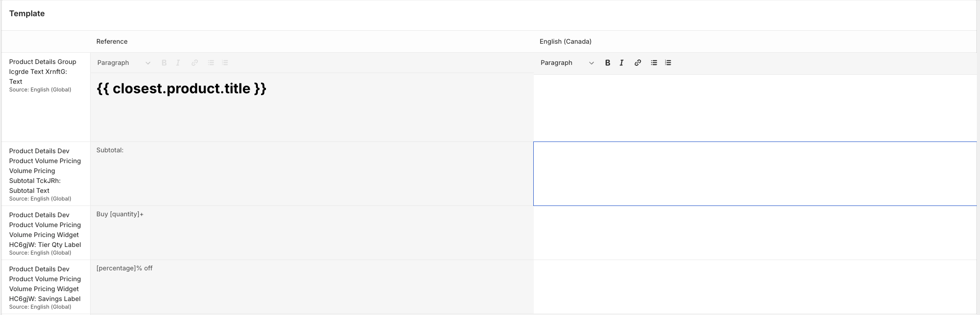Click the closest.product.title reference text
Viewport: 980px width, 315px height.
pyautogui.click(x=181, y=89)
